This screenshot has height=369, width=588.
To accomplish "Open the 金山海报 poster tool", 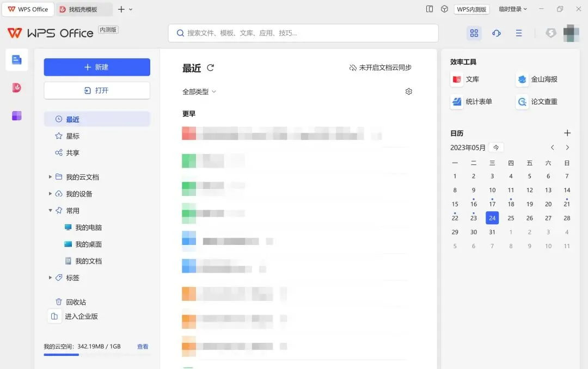I will coord(537,79).
